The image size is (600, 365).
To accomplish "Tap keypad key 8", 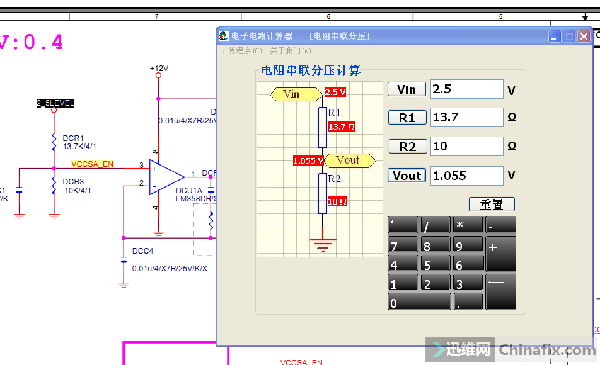I will tap(435, 244).
